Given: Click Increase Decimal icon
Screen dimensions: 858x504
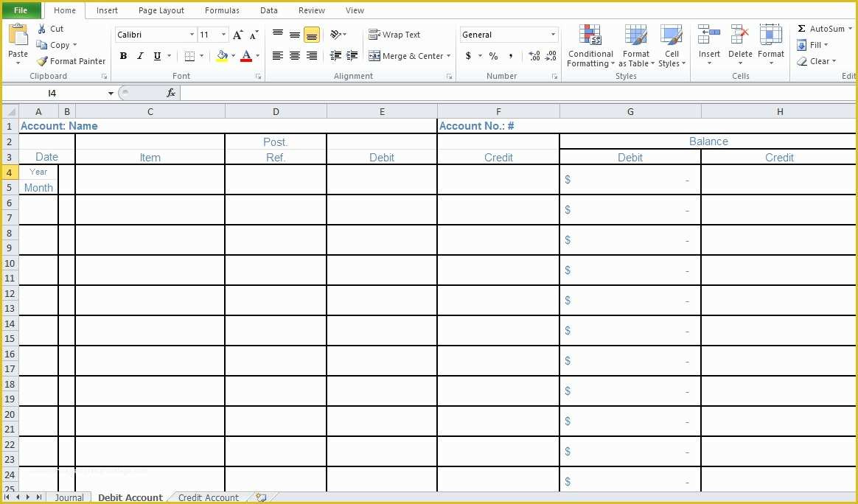Looking at the screenshot, I should 534,56.
